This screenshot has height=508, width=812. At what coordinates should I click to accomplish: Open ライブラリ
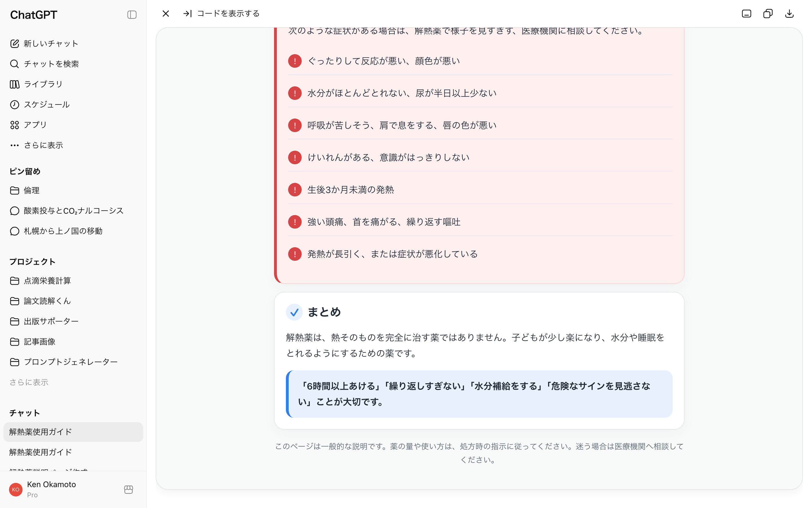(x=73, y=84)
